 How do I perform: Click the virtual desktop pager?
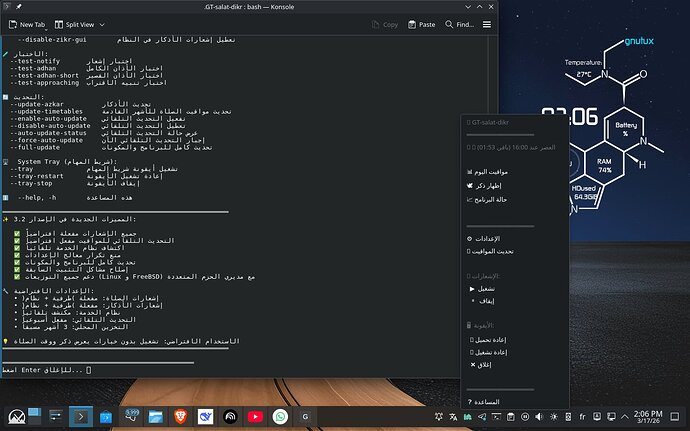(34, 416)
